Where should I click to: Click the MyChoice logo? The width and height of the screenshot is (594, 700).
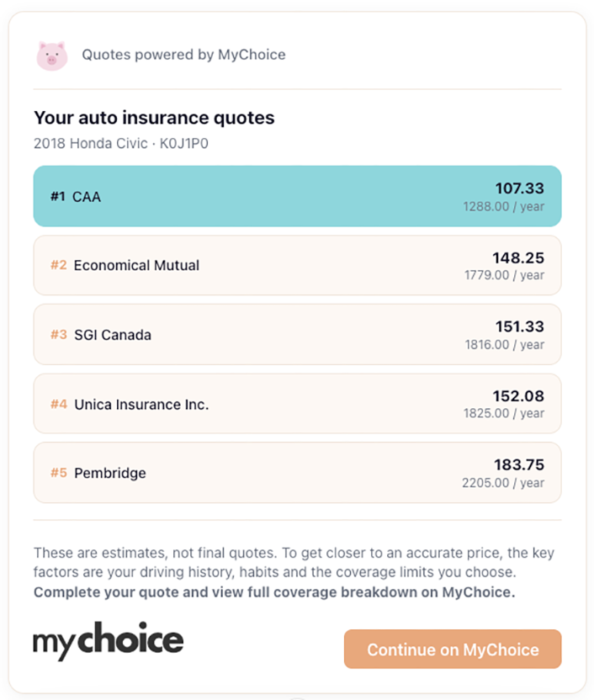coord(108,641)
